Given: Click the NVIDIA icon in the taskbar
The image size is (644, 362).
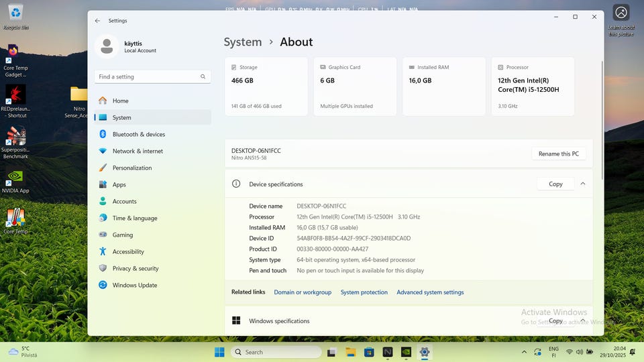Looking at the screenshot, I should pyautogui.click(x=406, y=352).
